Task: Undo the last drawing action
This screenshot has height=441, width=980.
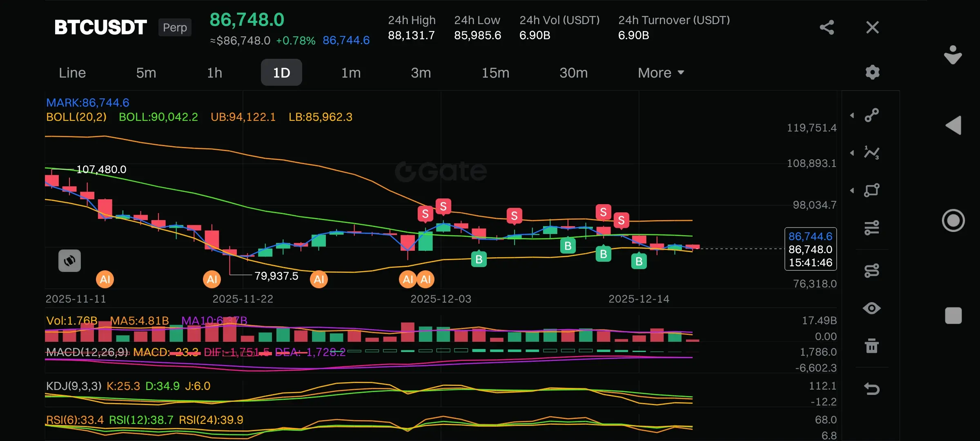Action: [x=872, y=388]
